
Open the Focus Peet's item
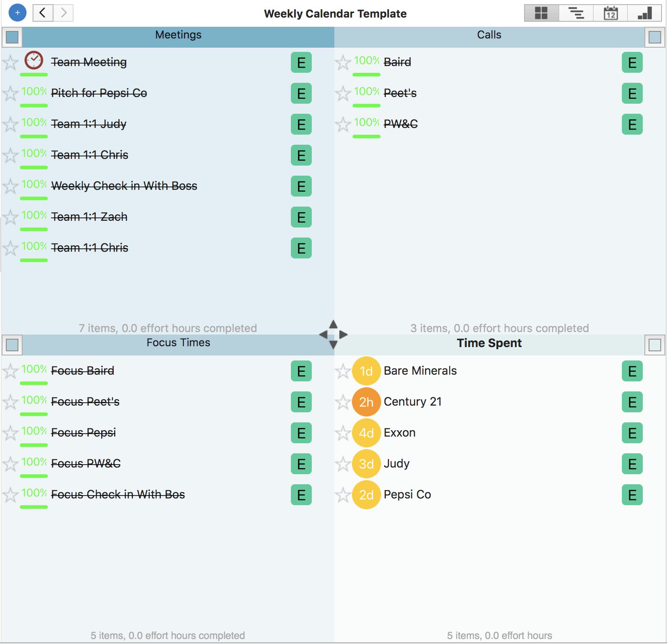point(85,402)
